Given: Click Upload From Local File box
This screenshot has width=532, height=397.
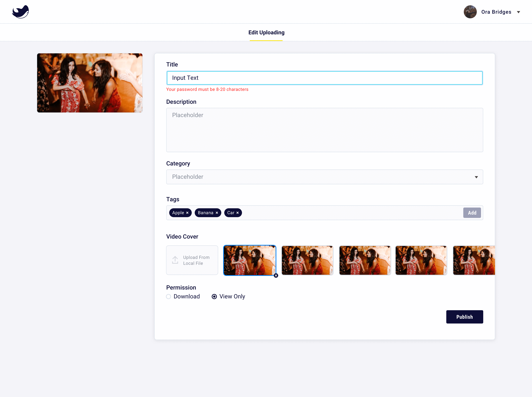Looking at the screenshot, I should coord(192,260).
